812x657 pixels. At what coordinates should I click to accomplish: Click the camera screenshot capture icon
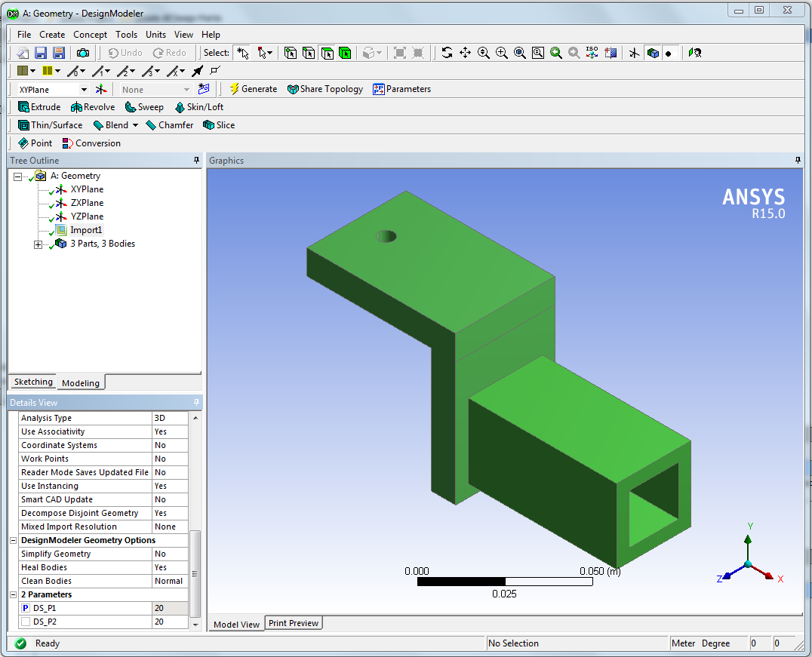pyautogui.click(x=82, y=53)
